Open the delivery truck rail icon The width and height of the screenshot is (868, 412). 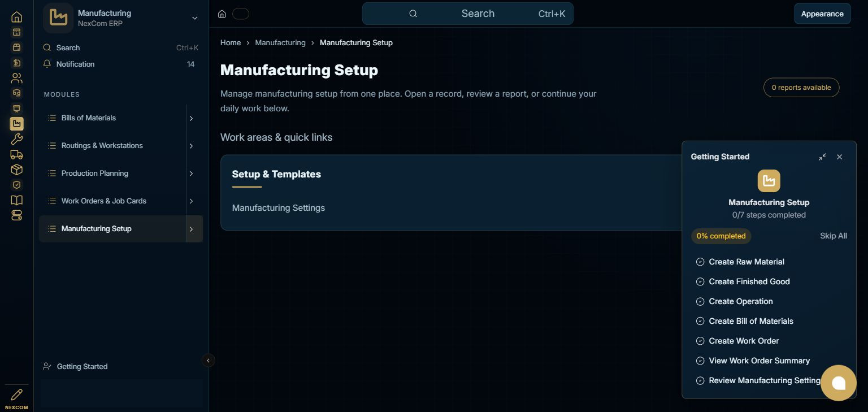[16, 154]
